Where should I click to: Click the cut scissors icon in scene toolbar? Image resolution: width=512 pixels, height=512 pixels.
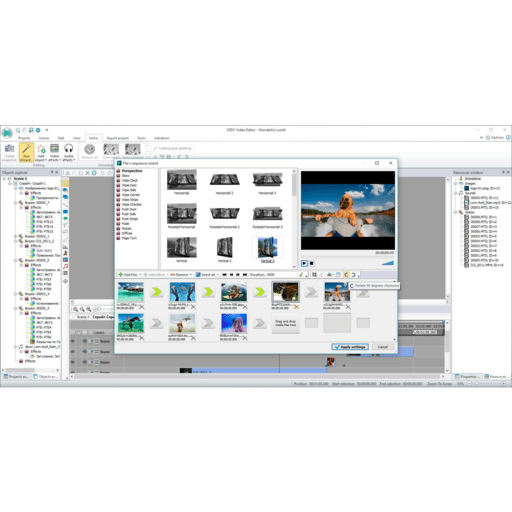point(68,173)
